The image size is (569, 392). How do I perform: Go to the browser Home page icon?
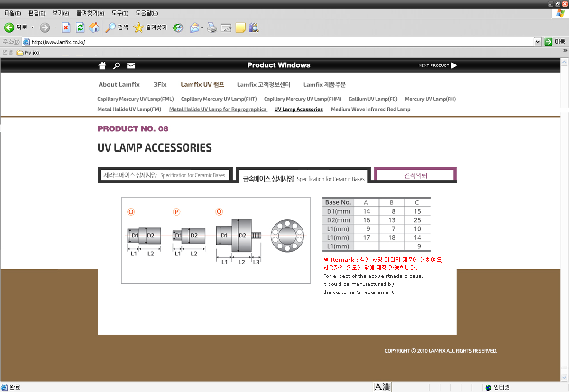(x=94, y=27)
